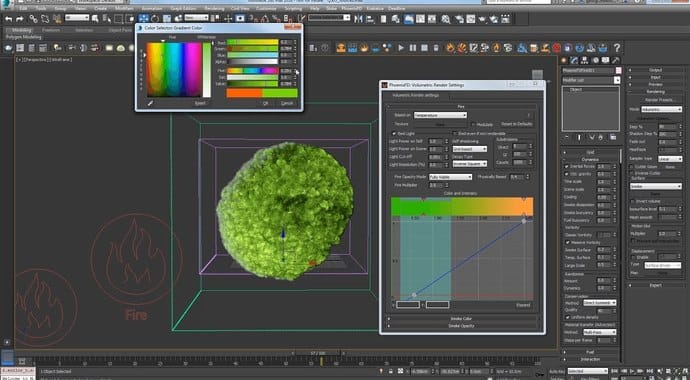Toggle the Displacement Enable checkbox
The width and height of the screenshot is (690, 380).
click(x=632, y=257)
